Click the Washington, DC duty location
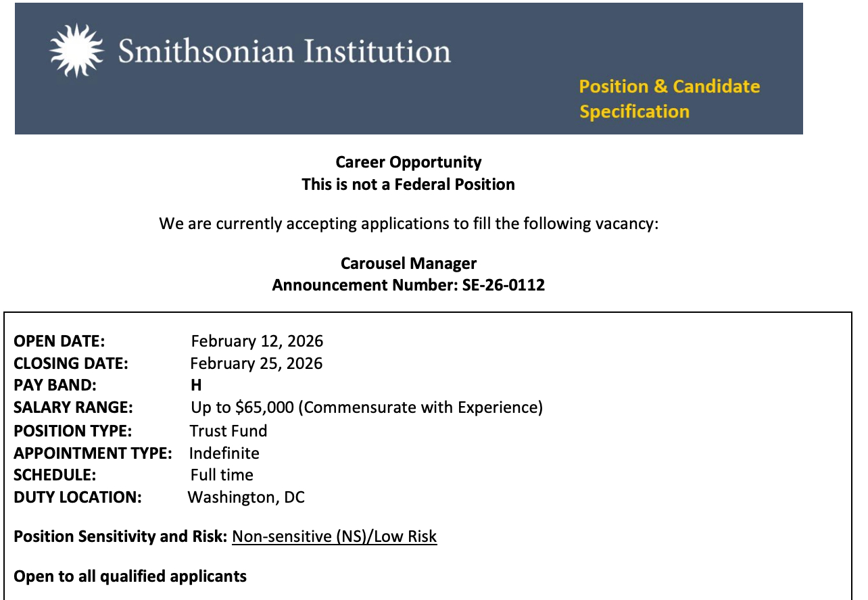This screenshot has height=600, width=868. [x=246, y=497]
